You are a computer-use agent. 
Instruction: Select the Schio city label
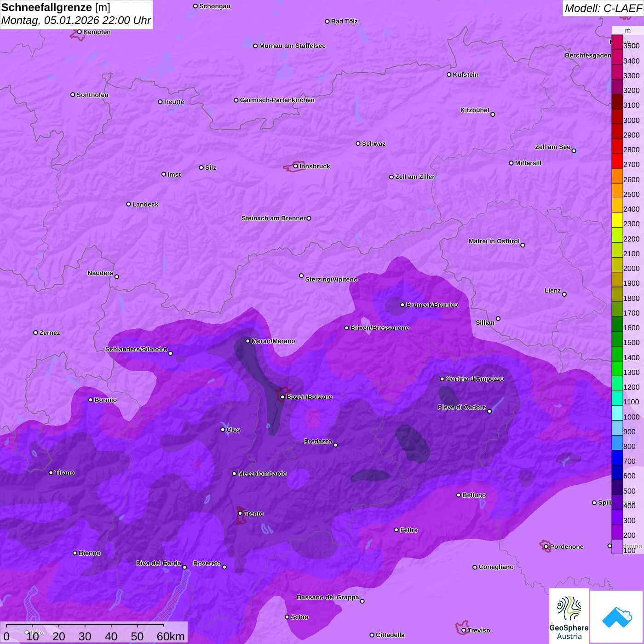299,617
